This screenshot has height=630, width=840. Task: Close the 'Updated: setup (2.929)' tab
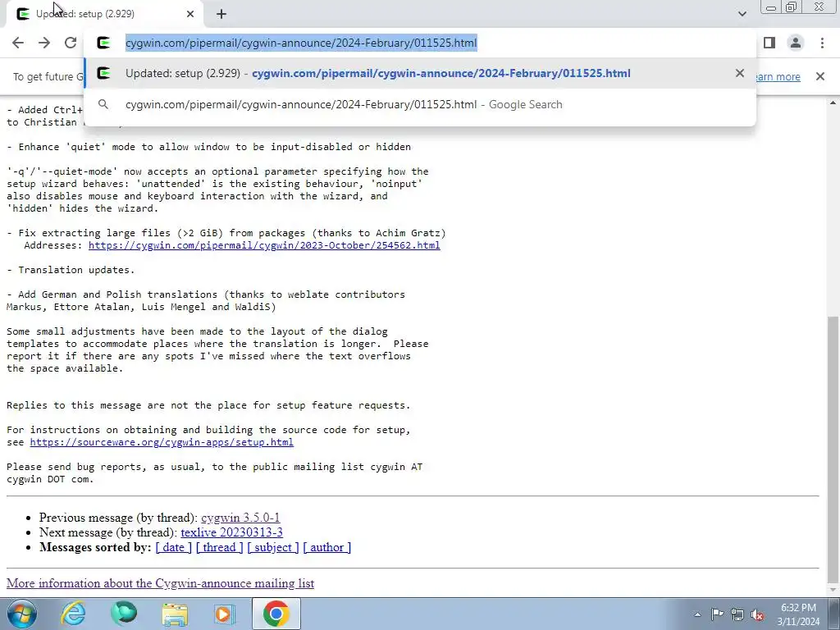190,14
